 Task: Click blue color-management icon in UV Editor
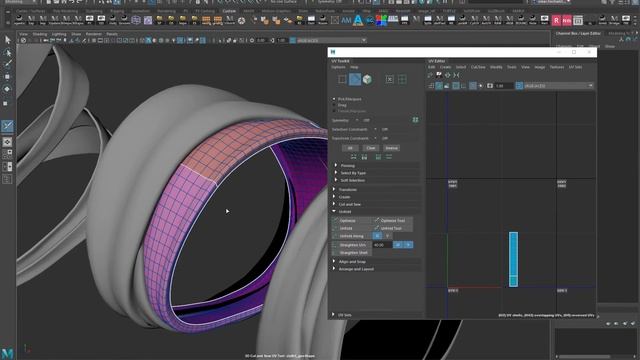[519, 86]
